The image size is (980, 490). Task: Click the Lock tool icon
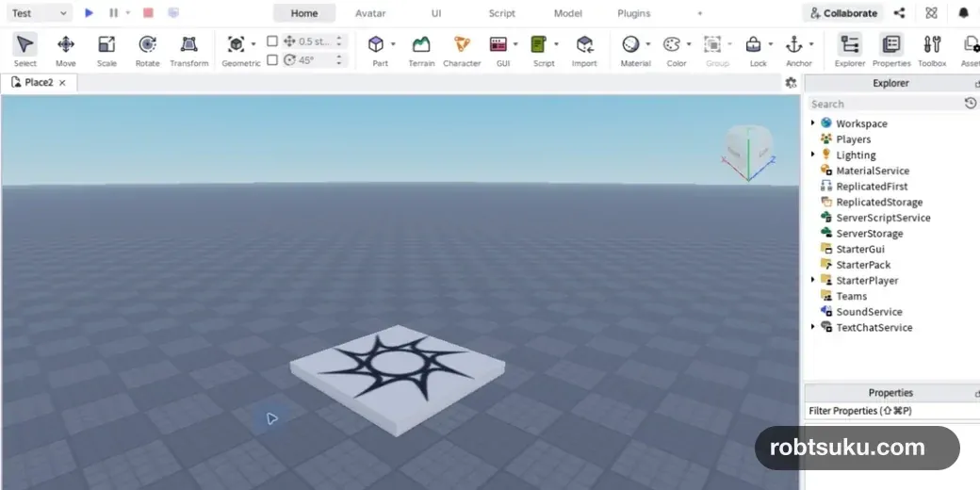click(754, 44)
